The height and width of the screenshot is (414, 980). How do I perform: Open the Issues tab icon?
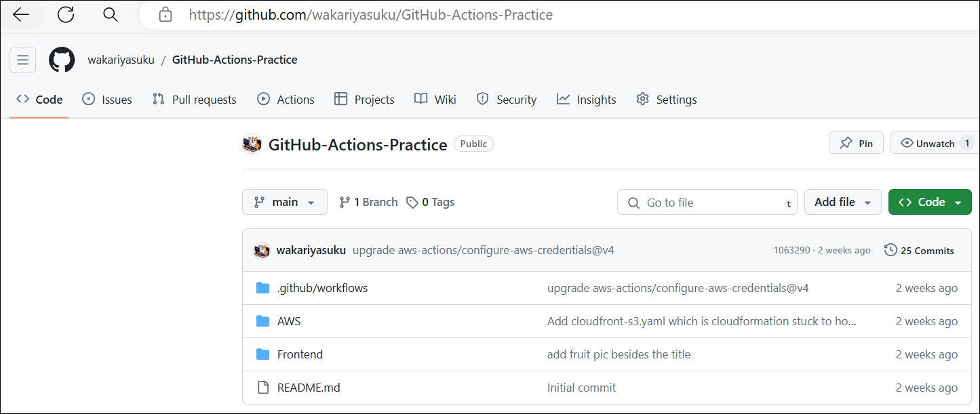(87, 99)
